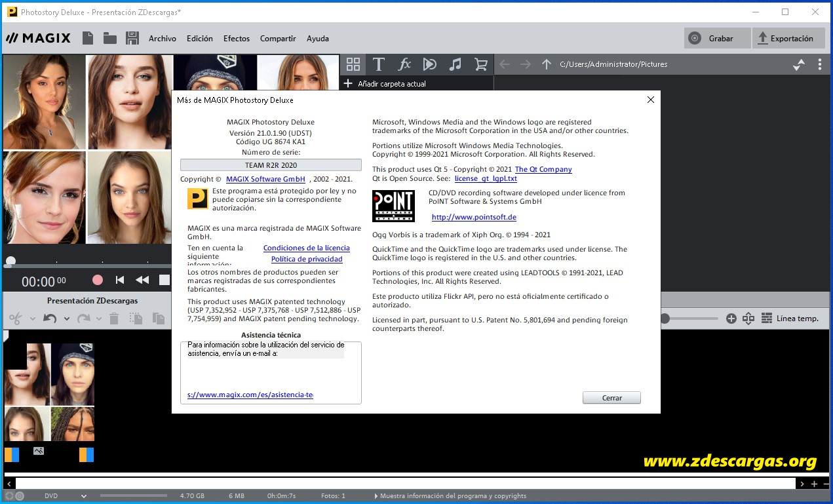This screenshot has height=504, width=833.
Task: Open the shopping cart store tab
Action: 481,64
